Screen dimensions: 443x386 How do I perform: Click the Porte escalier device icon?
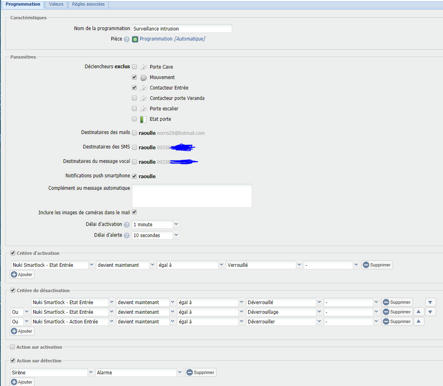[143, 109]
